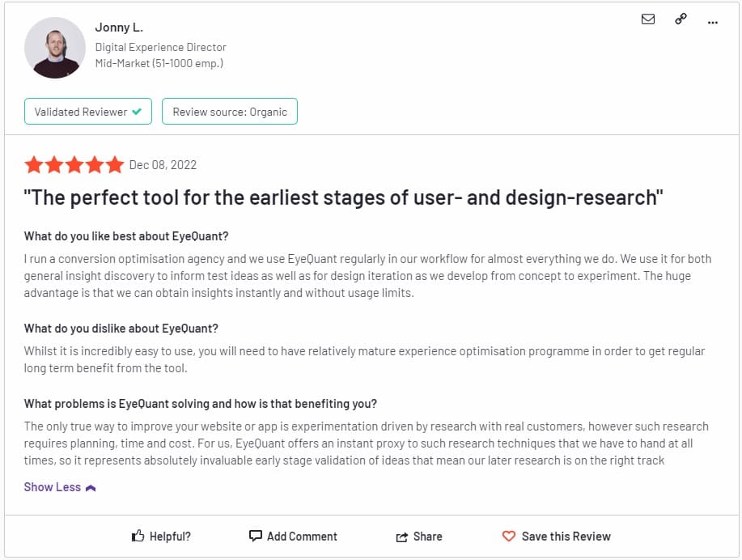Collapse review with Show Less
The height and width of the screenshot is (560, 742).
(x=60, y=487)
